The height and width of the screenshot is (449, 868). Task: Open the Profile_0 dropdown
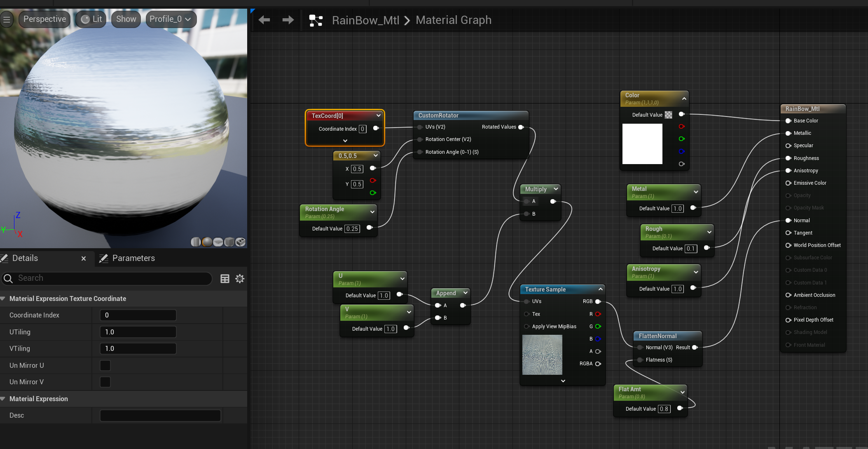tap(171, 19)
